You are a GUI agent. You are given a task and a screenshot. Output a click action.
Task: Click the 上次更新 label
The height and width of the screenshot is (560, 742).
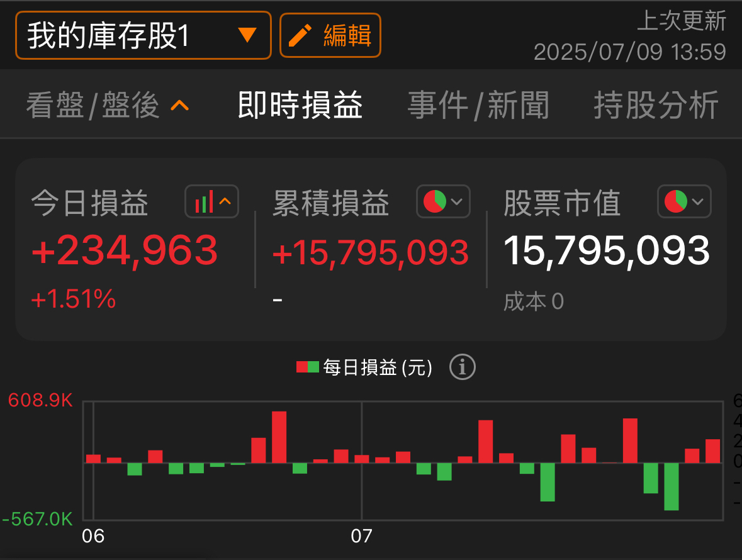coord(682,21)
